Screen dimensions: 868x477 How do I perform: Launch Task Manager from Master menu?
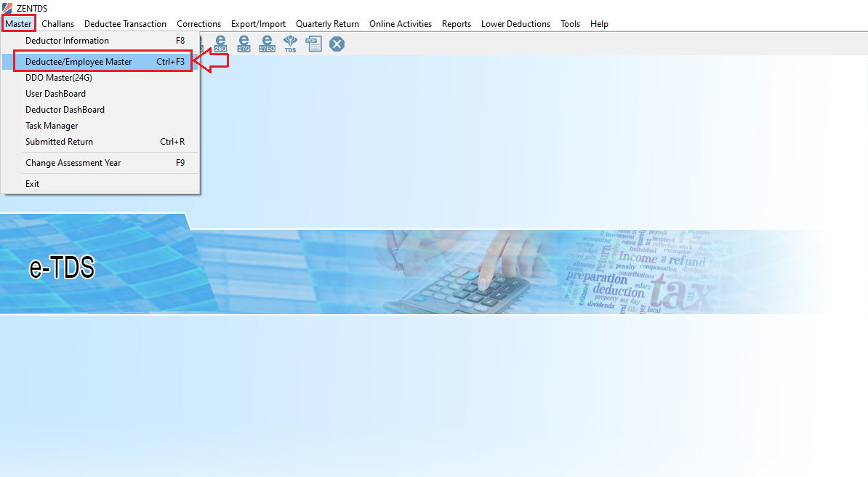pos(100,126)
